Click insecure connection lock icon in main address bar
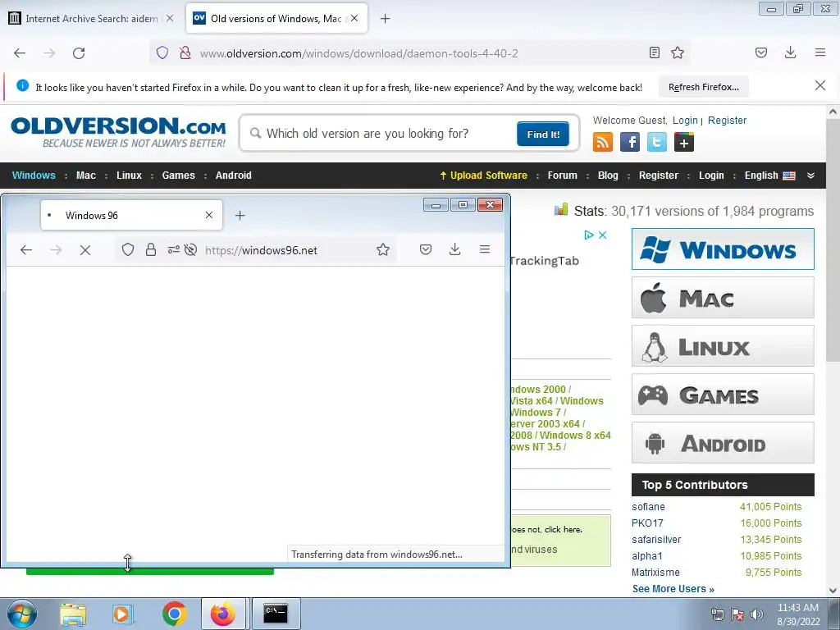 pos(185,52)
